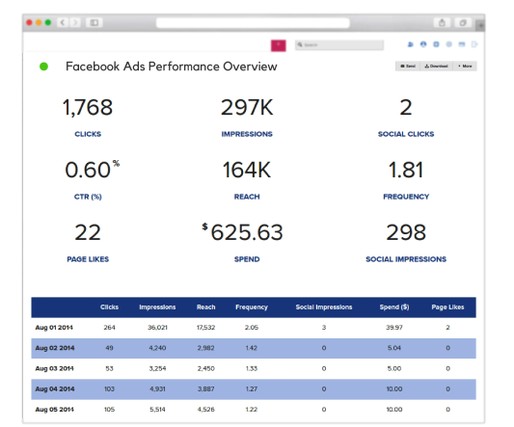The width and height of the screenshot is (514, 427).
Task: Click the Send button
Action: point(408,66)
